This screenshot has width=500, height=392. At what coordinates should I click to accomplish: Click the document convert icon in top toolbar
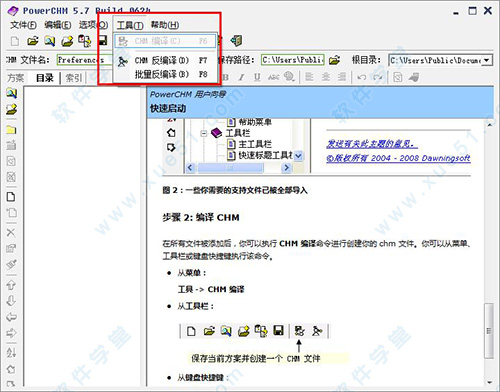(x=85, y=41)
